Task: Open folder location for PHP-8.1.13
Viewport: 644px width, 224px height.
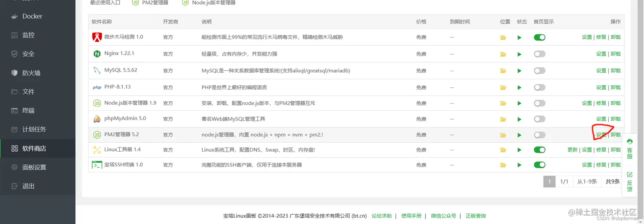Action: pyautogui.click(x=503, y=87)
